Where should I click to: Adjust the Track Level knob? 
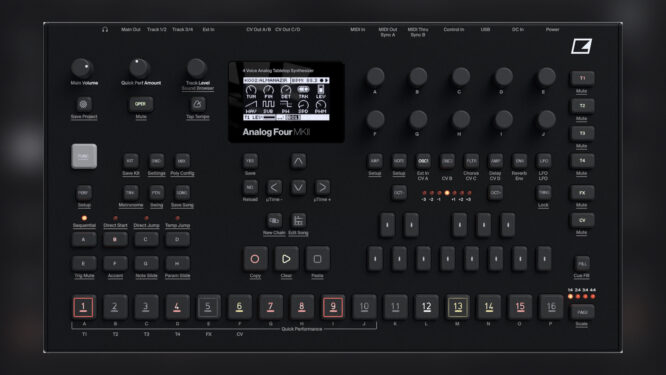coord(197,68)
